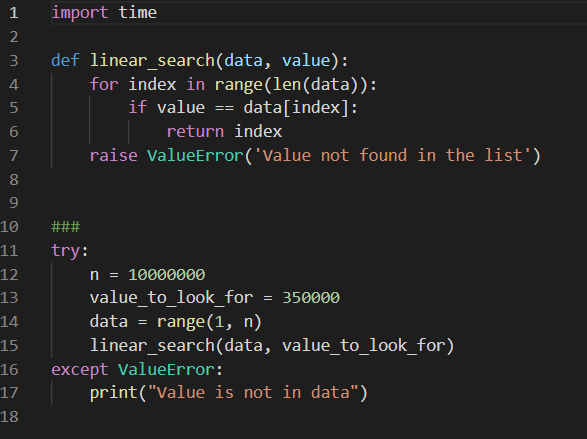The image size is (587, 439).
Task: Click the 'print' call on line 17
Action: [113, 393]
